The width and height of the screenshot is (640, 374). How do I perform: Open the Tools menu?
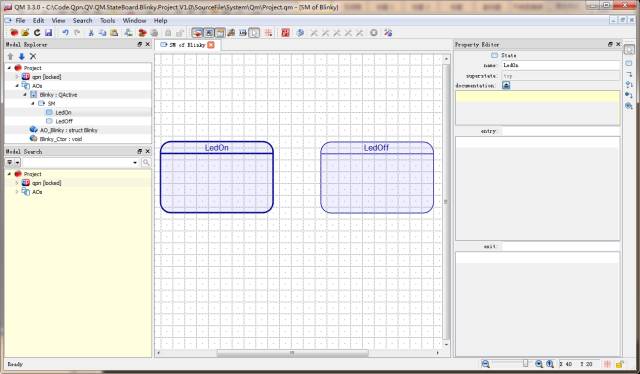coord(108,20)
